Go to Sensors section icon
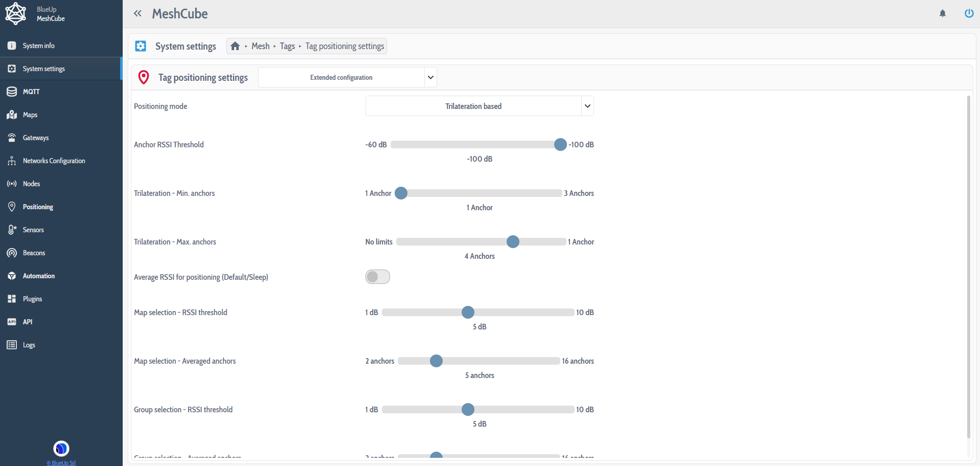Image resolution: width=980 pixels, height=466 pixels. coord(12,230)
